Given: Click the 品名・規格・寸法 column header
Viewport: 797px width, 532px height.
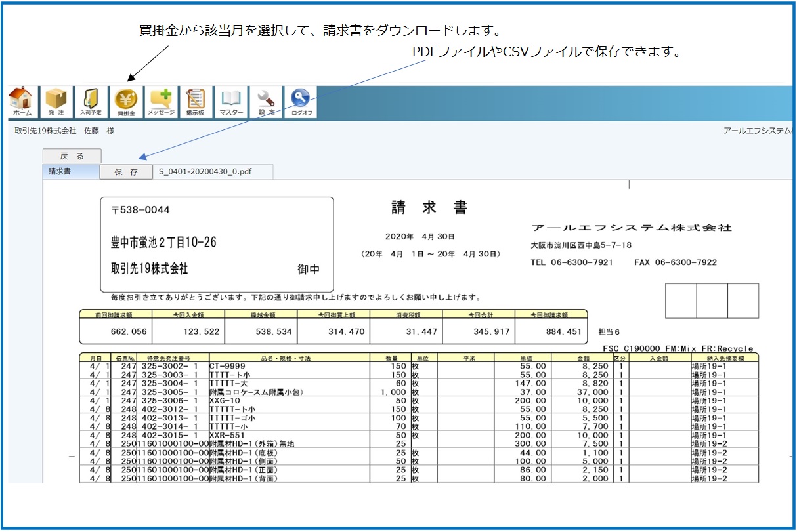Looking at the screenshot, I should 297,358.
